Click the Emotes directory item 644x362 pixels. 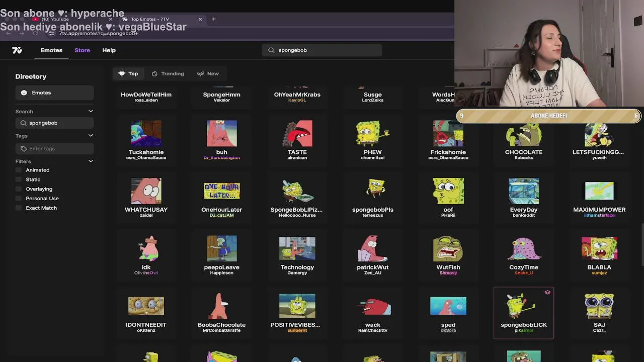pyautogui.click(x=54, y=93)
